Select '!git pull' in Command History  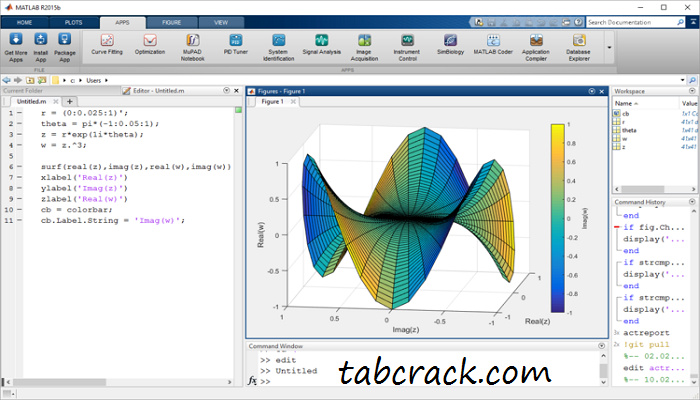tap(646, 344)
